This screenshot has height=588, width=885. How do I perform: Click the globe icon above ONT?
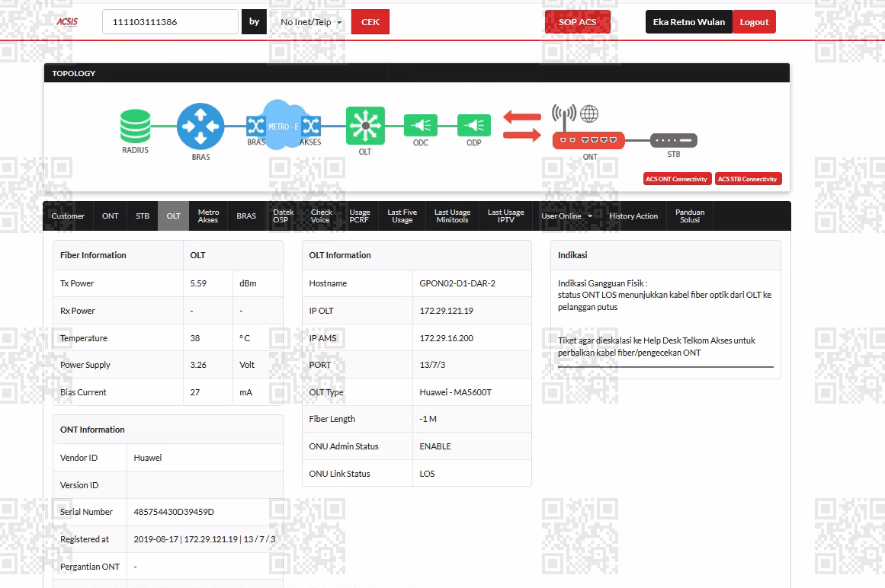coord(589,114)
